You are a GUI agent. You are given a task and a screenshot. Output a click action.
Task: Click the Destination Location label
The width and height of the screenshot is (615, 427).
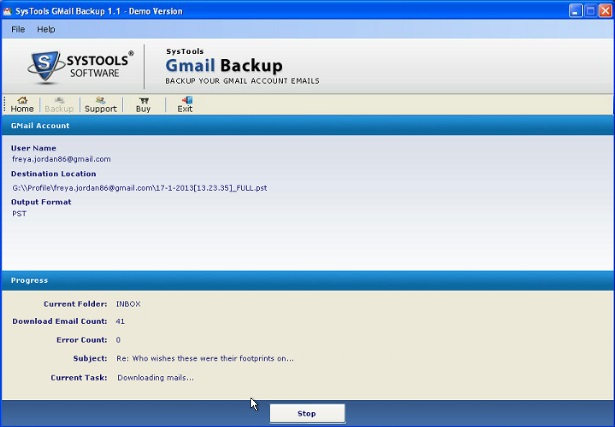tap(53, 174)
